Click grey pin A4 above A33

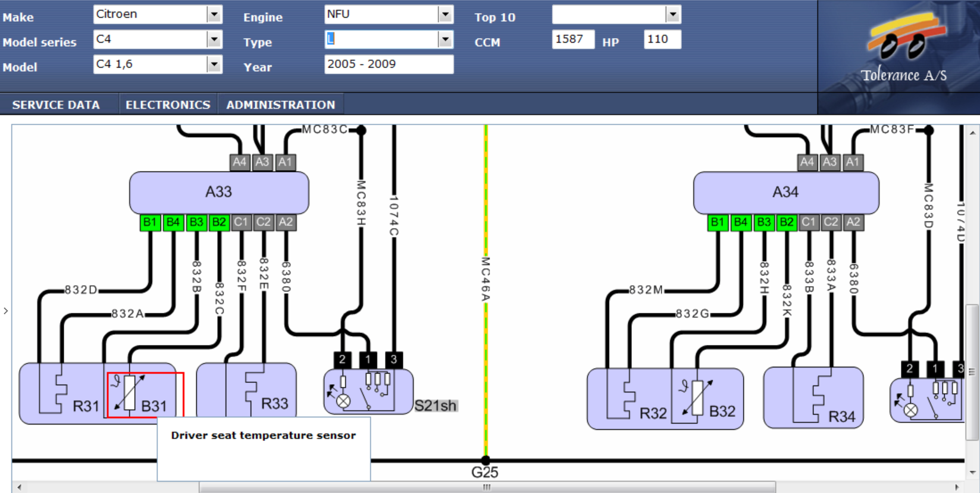(x=240, y=162)
